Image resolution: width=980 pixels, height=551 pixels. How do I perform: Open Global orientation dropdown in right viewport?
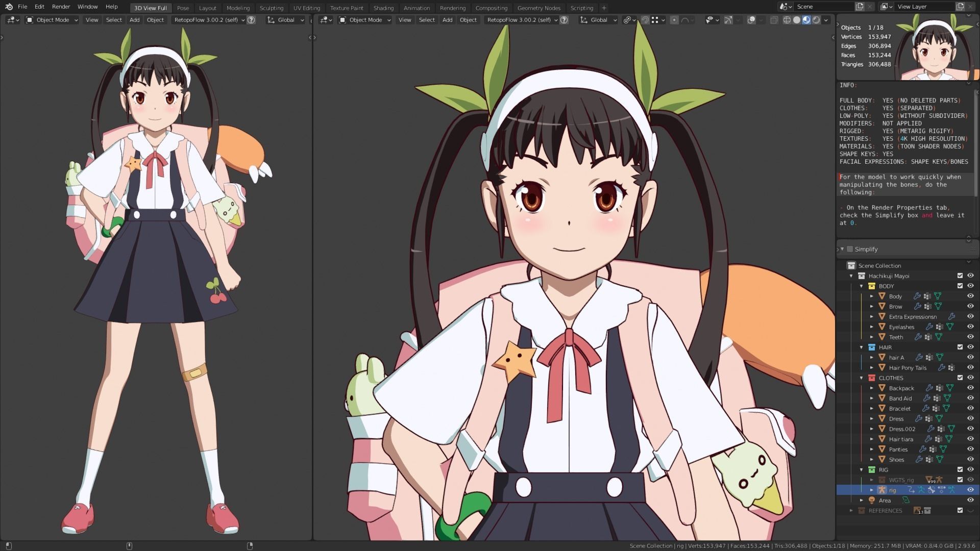click(598, 20)
